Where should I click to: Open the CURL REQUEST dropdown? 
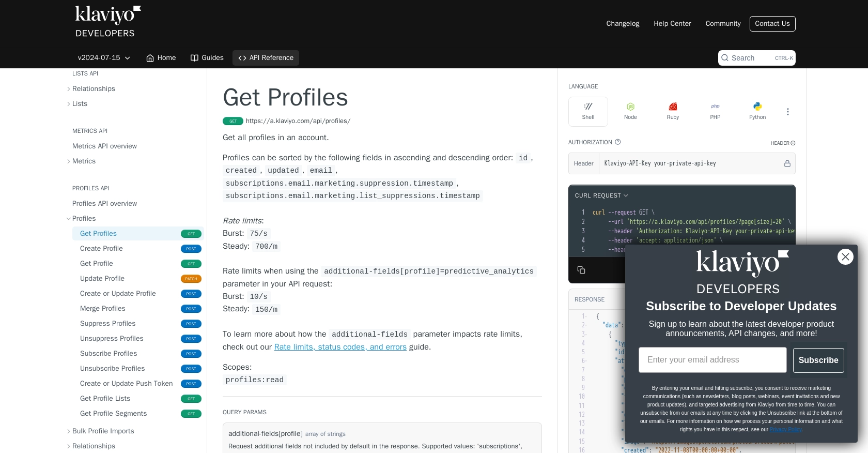click(601, 195)
